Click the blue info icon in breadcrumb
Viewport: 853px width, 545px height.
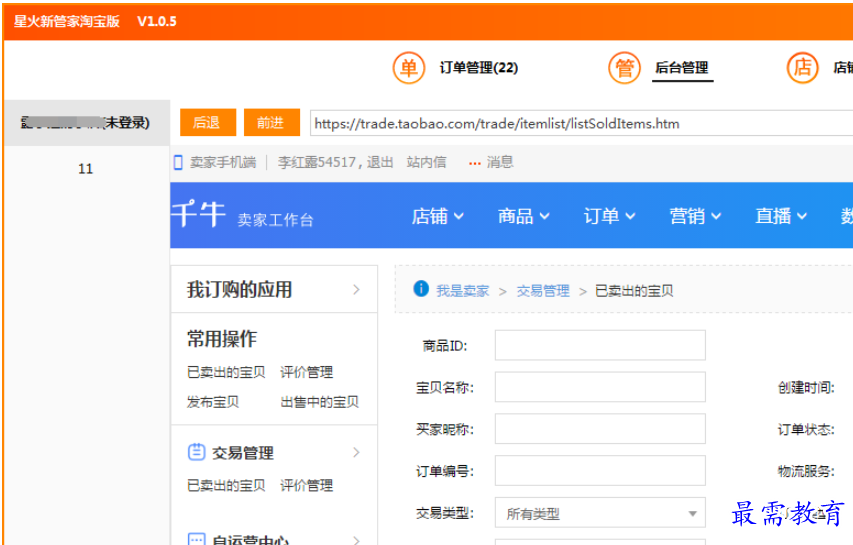point(421,289)
